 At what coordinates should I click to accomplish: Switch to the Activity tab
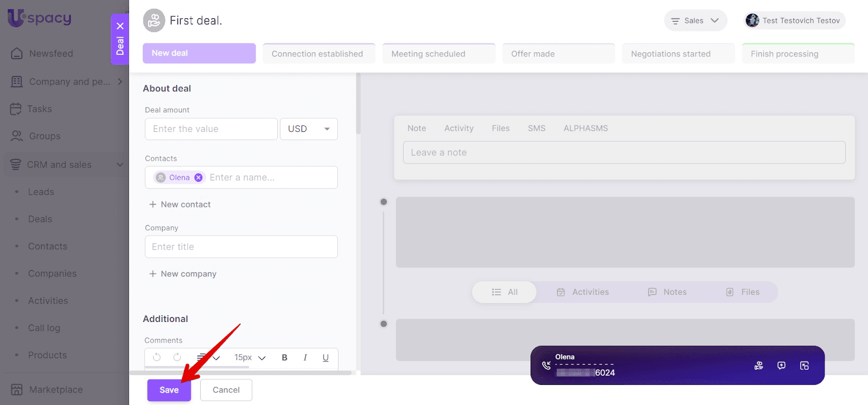coord(459,128)
